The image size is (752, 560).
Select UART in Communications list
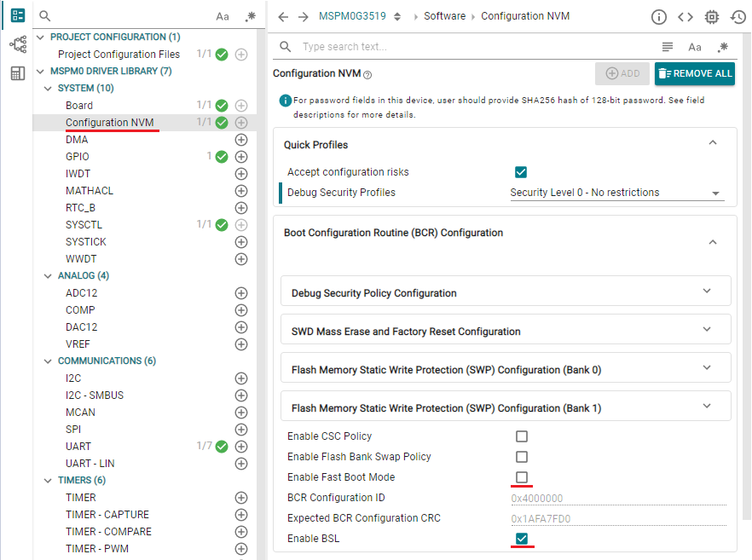pos(78,447)
